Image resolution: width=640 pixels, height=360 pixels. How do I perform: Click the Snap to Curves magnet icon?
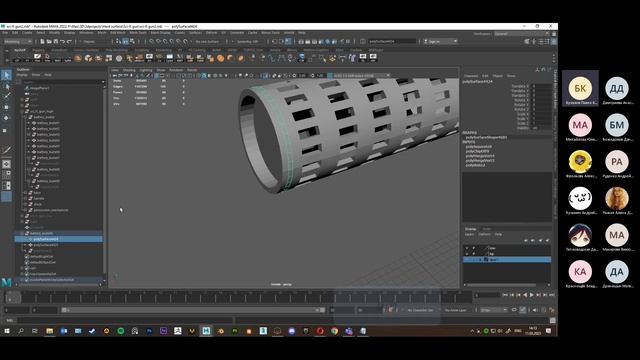click(x=159, y=41)
